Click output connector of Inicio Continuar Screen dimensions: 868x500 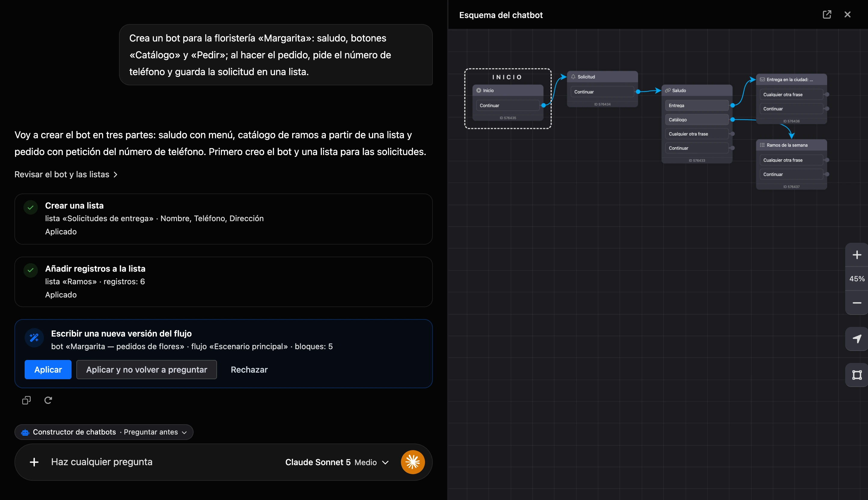coord(543,105)
